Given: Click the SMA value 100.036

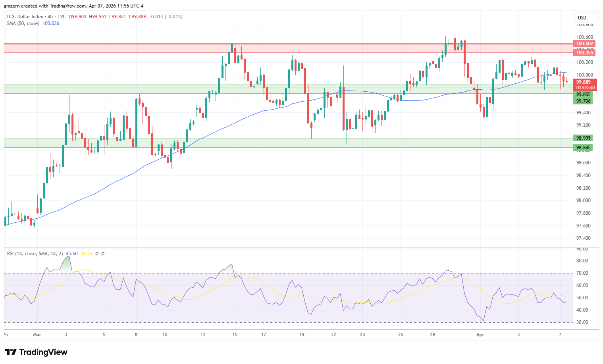Looking at the screenshot, I should pyautogui.click(x=51, y=23).
